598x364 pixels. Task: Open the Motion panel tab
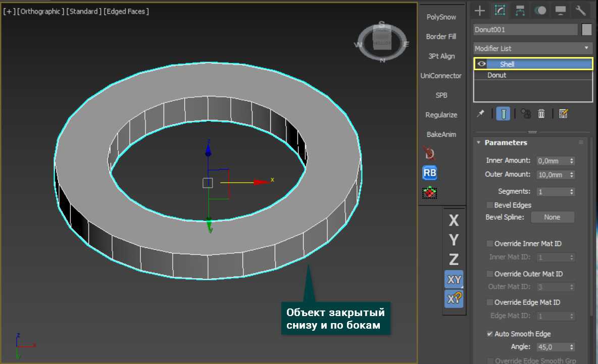coord(540,11)
